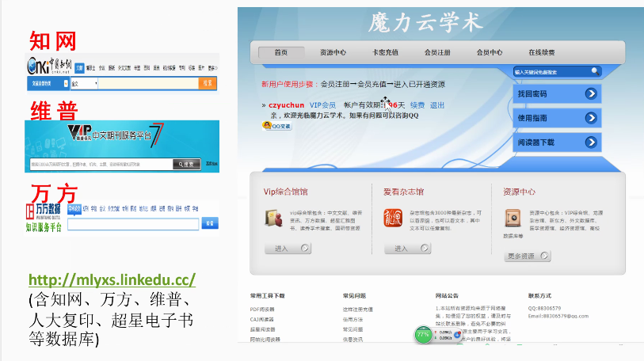Viewport: 644px width, 361px height.
Task: Open the 资源中心 nav tab
Action: pyautogui.click(x=333, y=52)
